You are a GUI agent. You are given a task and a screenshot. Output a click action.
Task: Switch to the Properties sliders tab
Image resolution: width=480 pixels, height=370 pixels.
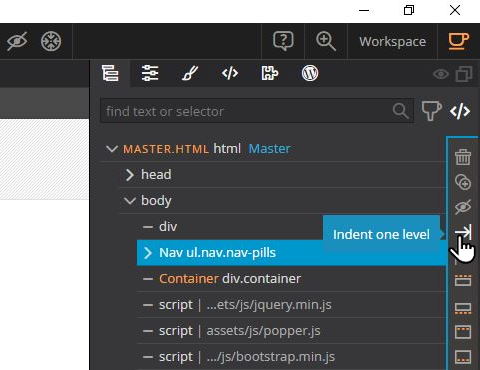pyautogui.click(x=150, y=73)
